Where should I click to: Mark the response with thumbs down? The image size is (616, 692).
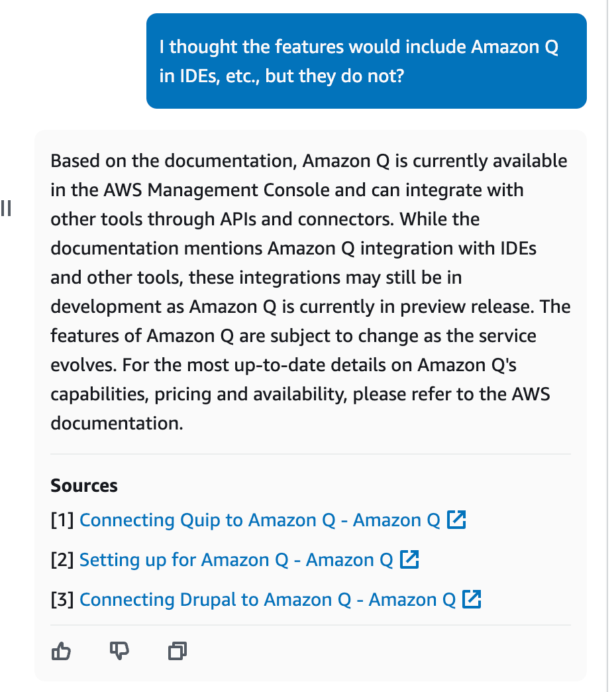(119, 651)
